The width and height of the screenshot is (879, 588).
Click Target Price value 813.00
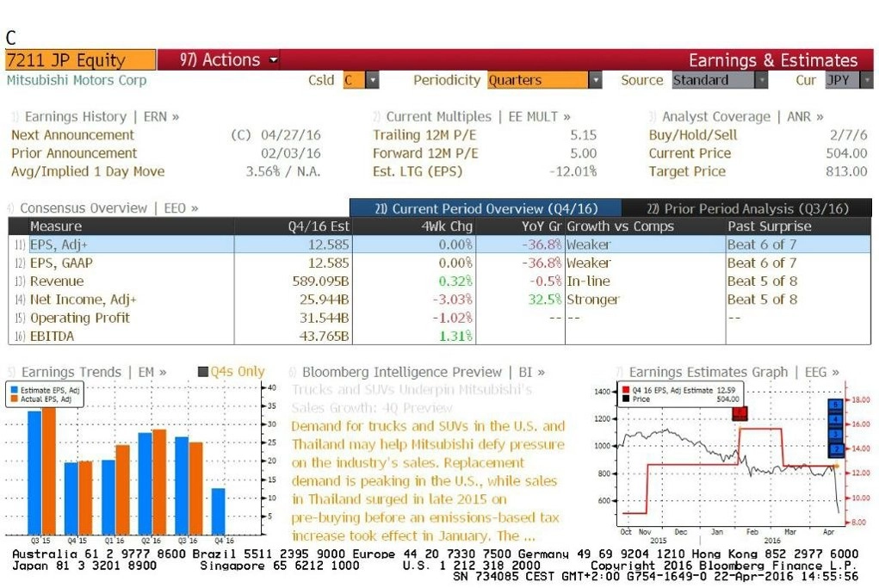tap(846, 171)
